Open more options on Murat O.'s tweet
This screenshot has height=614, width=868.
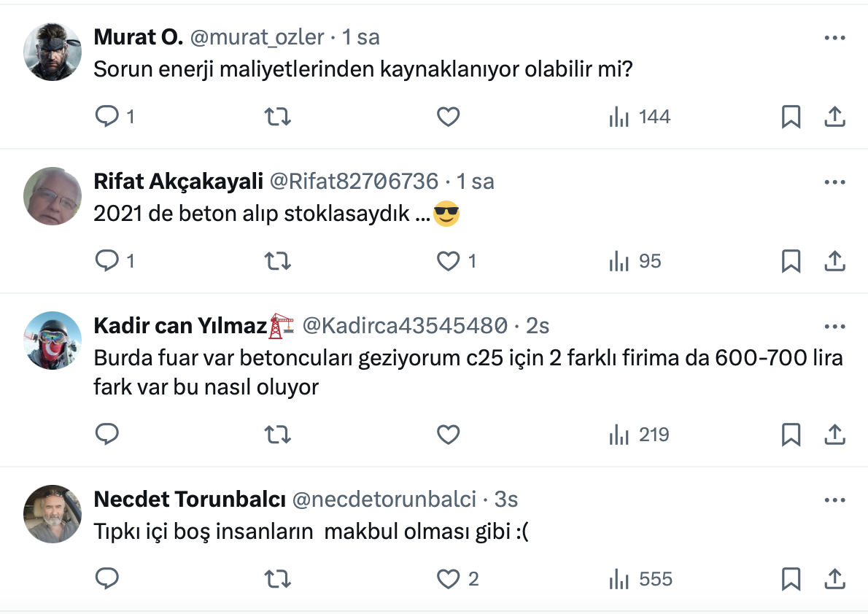(x=834, y=38)
